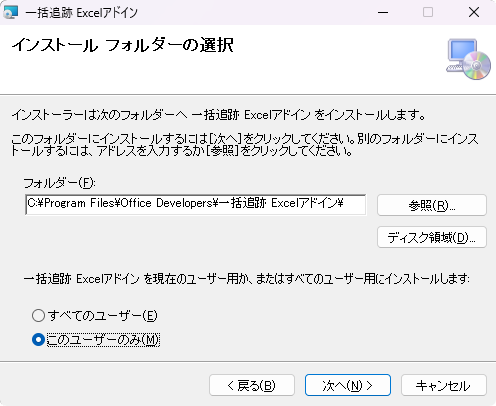Select the すべてのユーザー(E) radio button
Viewport: 496px width, 406px height.
38,315
